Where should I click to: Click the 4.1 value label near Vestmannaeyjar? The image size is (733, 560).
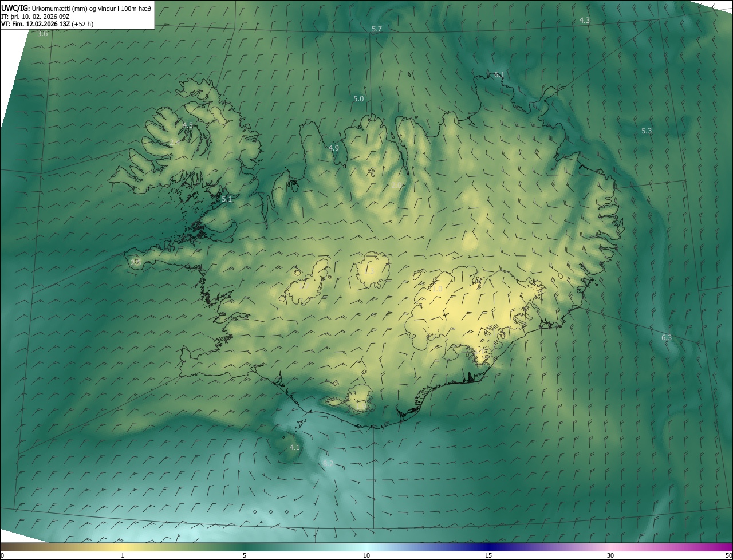(294, 447)
